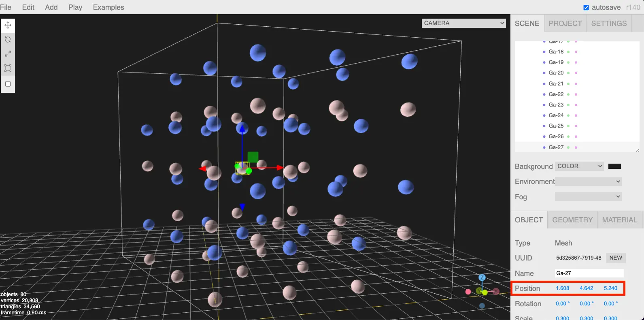Select the translate (move) tool
Image resolution: width=644 pixels, height=320 pixels.
pyautogui.click(x=8, y=25)
